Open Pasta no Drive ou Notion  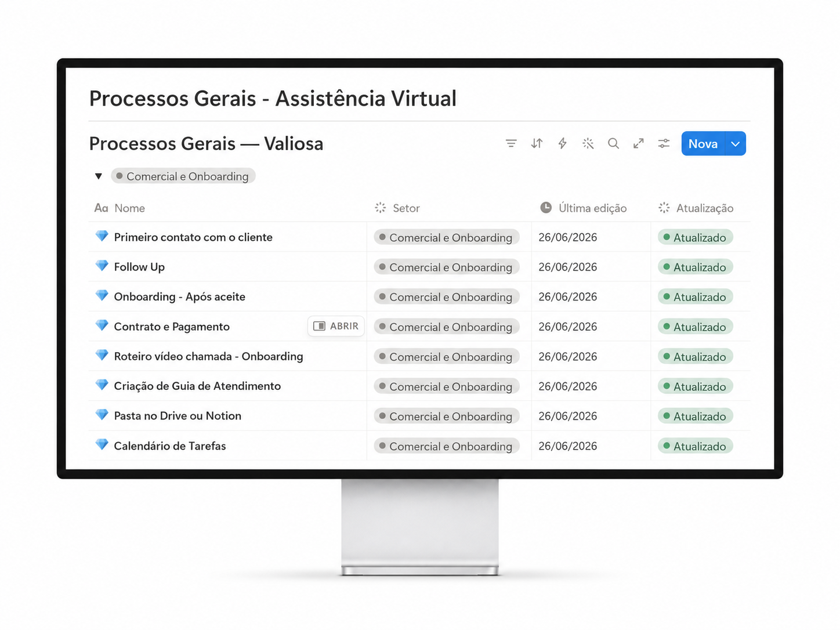(x=178, y=416)
